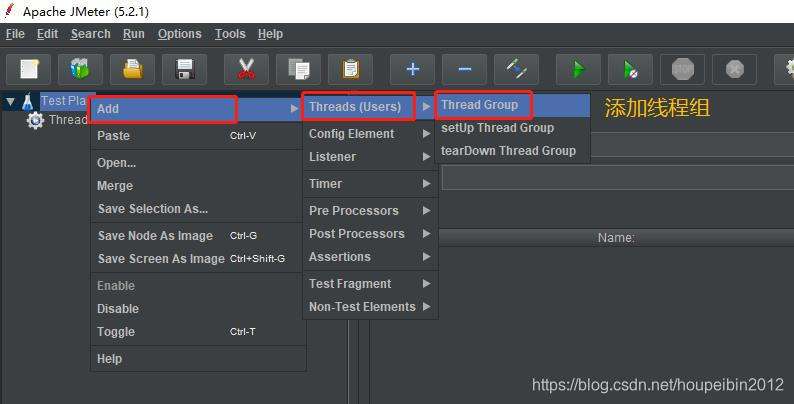Image resolution: width=794 pixels, height=404 pixels.
Task: Collapse all nodes with minus icon
Action: pos(464,69)
